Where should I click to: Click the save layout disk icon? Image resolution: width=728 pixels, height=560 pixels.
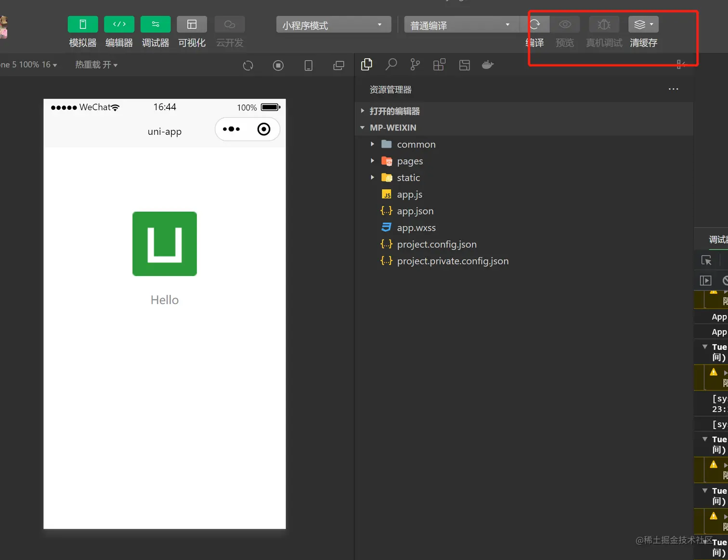(x=464, y=65)
